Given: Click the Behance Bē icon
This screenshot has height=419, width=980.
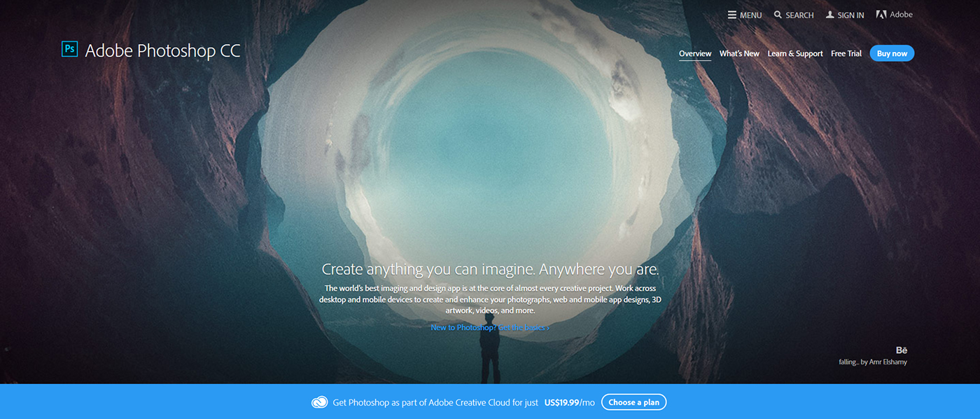Looking at the screenshot, I should tap(901, 350).
